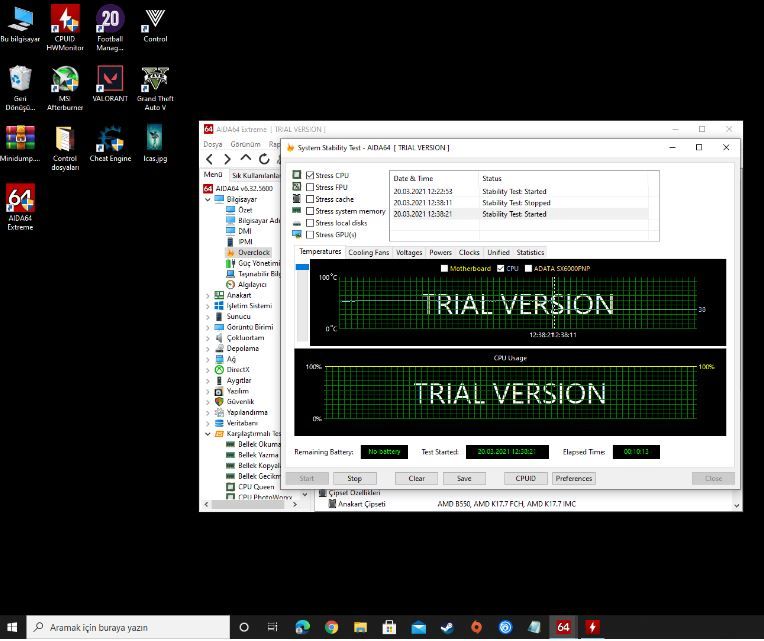Expand the Depolama tree node
Viewport: 764px width, 641px height.
coord(208,349)
